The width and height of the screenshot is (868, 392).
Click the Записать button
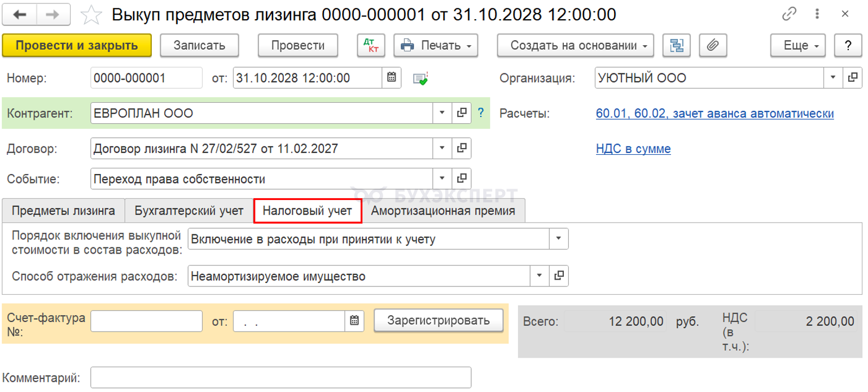[199, 46]
